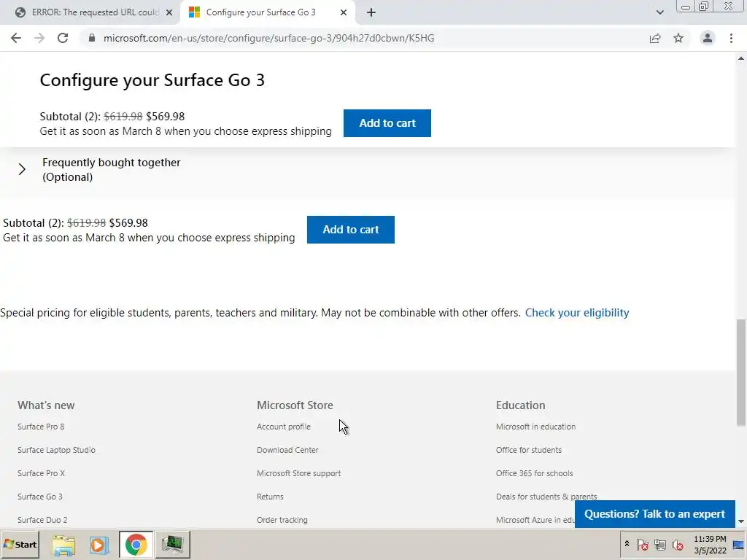The image size is (747, 560).
Task: Open Chrome three-dot menu
Action: pos(731,38)
